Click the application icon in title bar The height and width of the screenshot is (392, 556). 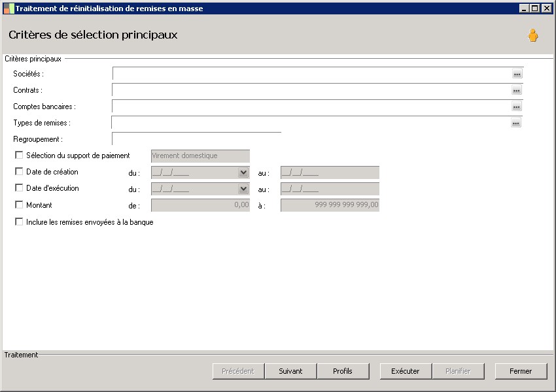[9, 8]
